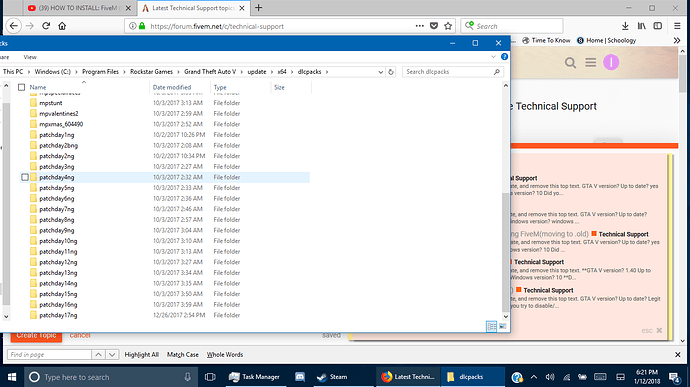Screen dimensions: 690x387
Task: Reload the page in Firefox
Action: point(46,26)
